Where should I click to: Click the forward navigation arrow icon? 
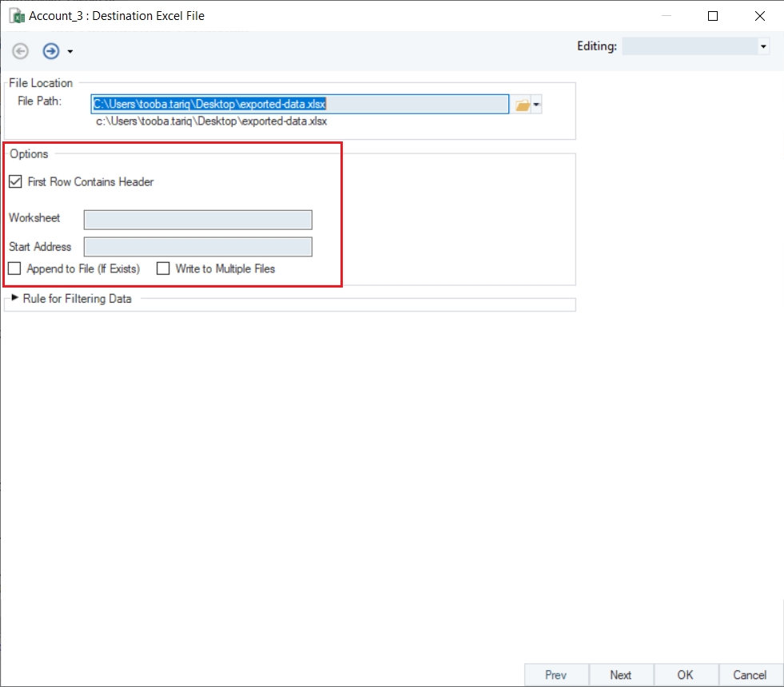click(51, 51)
